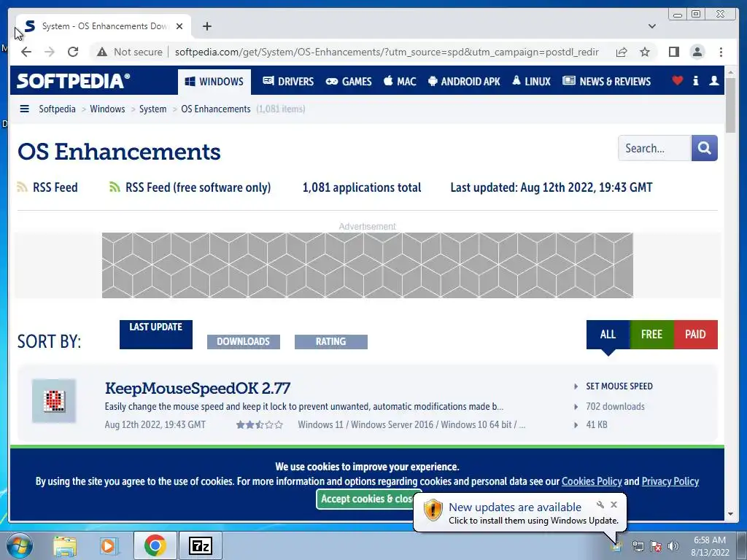This screenshot has height=560, width=747.
Task: Click the user account icon in Softpedia header
Action: point(713,80)
